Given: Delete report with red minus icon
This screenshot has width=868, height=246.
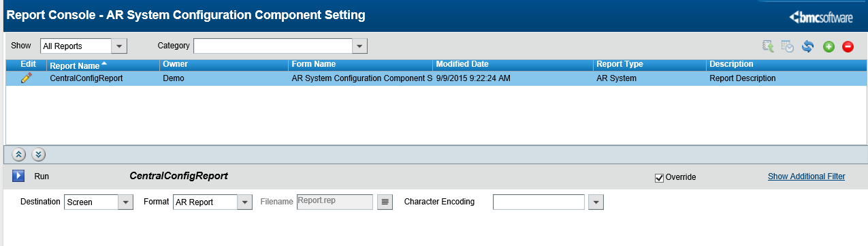Looking at the screenshot, I should point(848,46).
